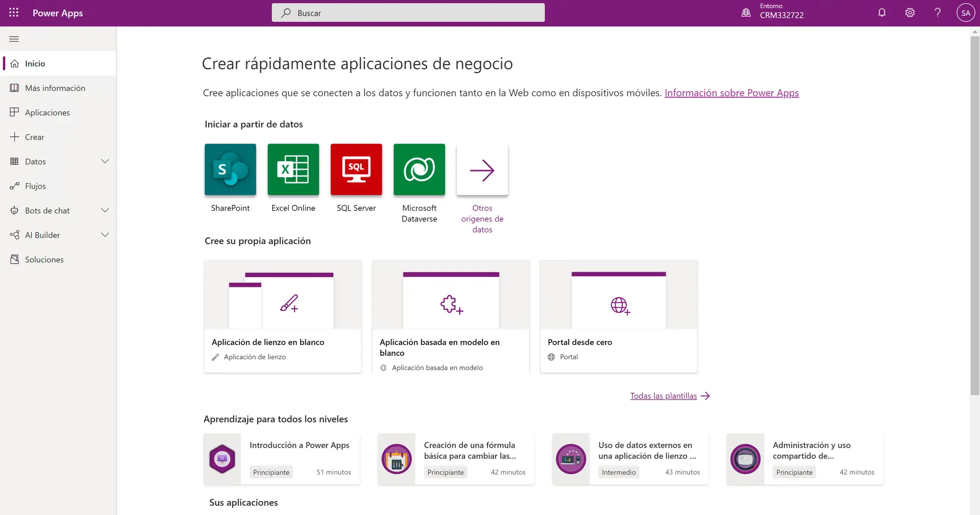Open the Uso de datos externos card
This screenshot has width=980, height=515.
point(631,459)
